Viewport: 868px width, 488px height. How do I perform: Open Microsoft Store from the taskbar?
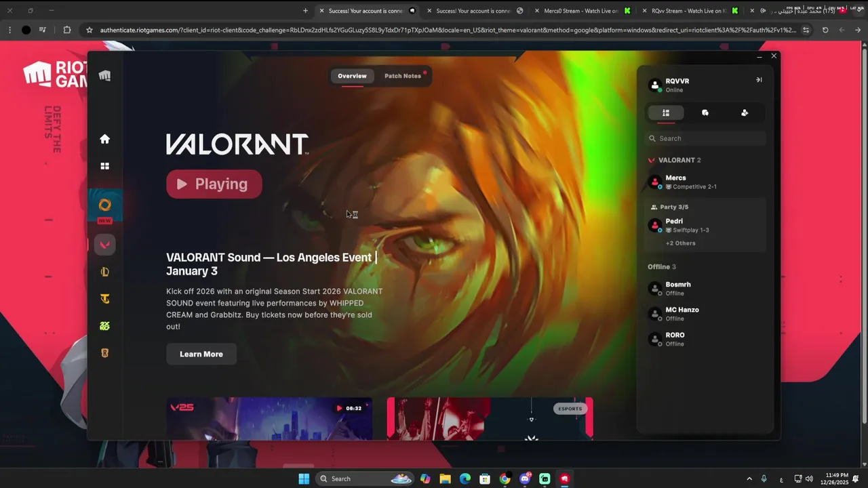pos(485,479)
